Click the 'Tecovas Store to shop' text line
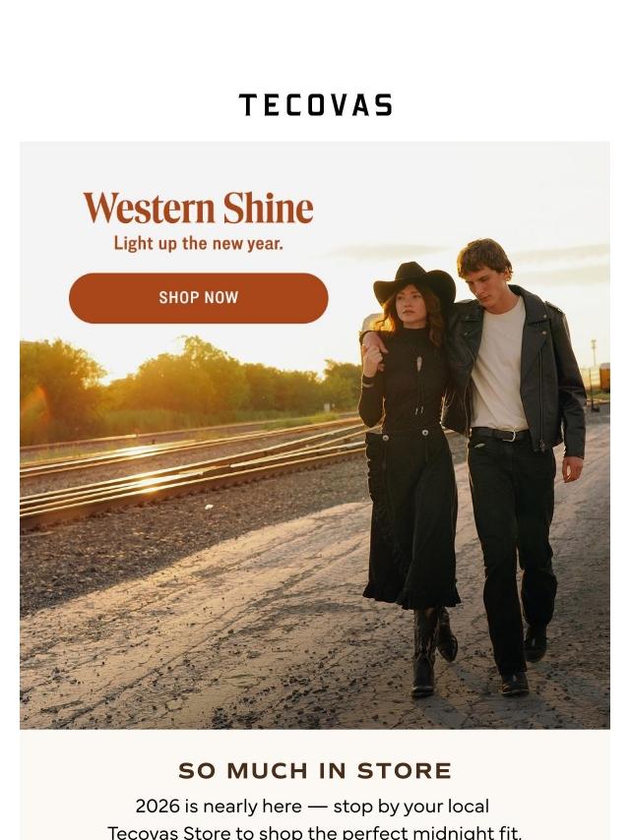Viewport: 630px width, 840px height. coord(315,832)
